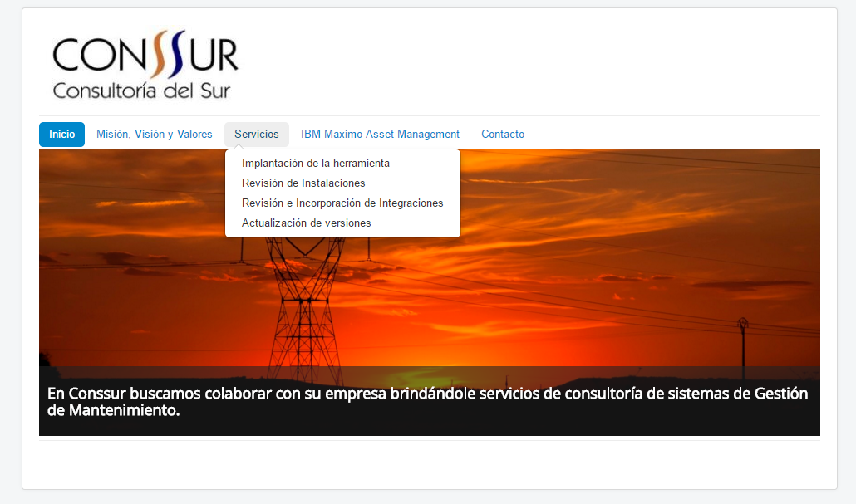This screenshot has height=504, width=856.
Task: Select 'Implantación de la herramienta' menu entry
Action: click(x=315, y=164)
